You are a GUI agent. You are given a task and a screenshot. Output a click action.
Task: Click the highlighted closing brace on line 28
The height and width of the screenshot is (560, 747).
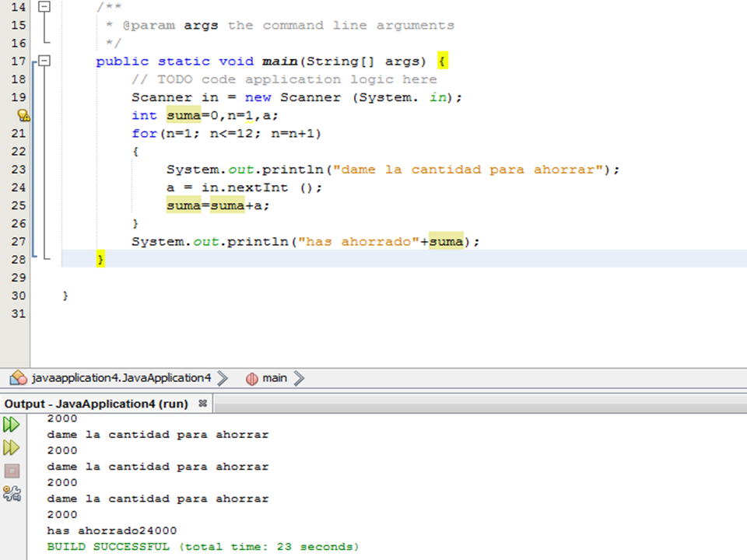(x=100, y=258)
